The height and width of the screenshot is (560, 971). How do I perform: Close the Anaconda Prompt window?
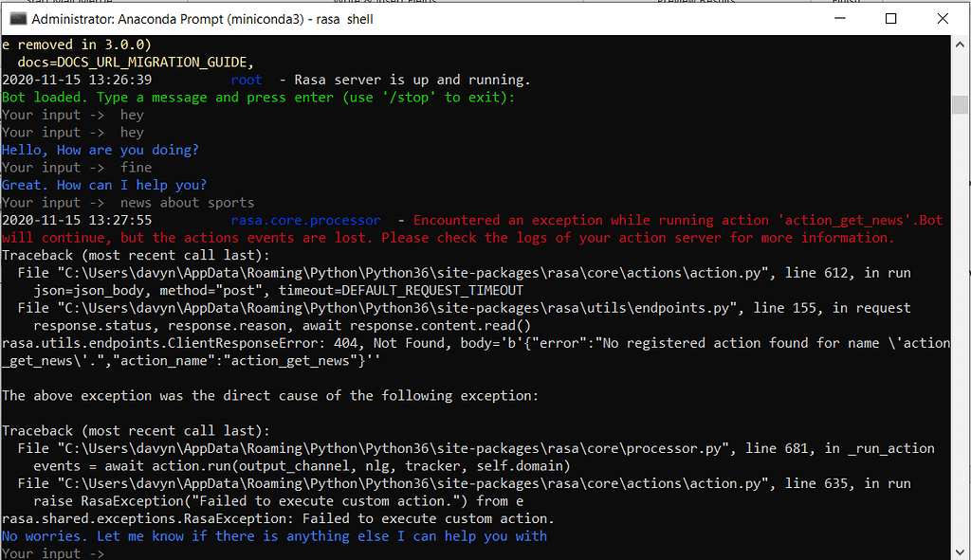point(942,18)
